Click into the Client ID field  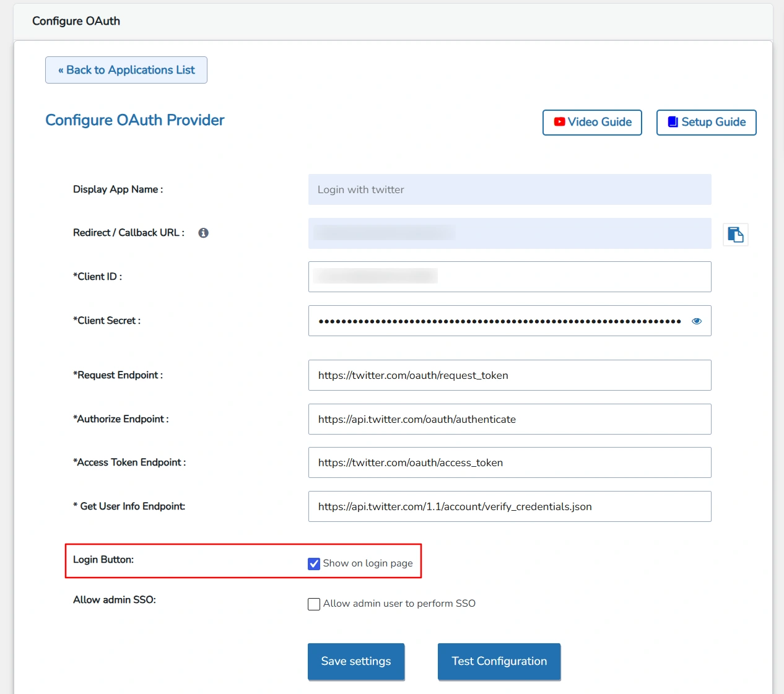510,277
